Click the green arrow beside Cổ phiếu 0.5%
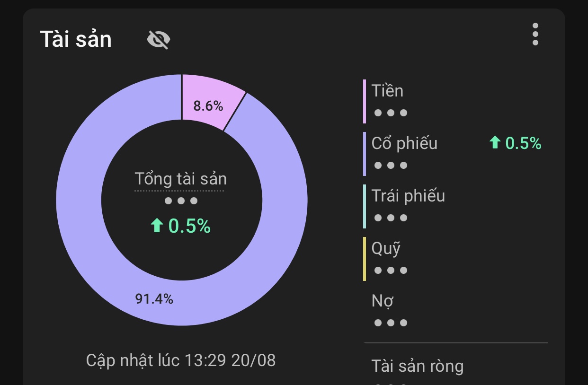This screenshot has width=588, height=385. coord(495,142)
